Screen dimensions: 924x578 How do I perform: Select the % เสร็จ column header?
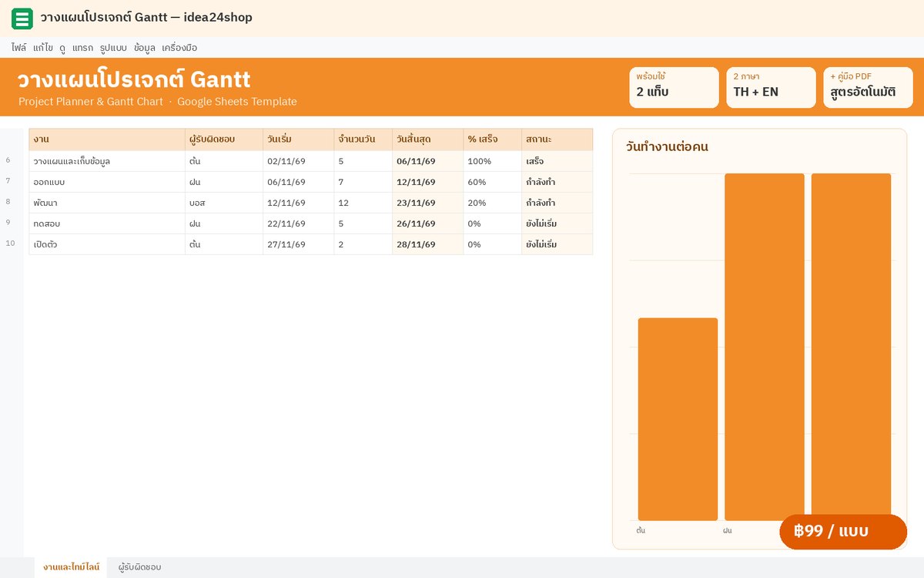493,139
